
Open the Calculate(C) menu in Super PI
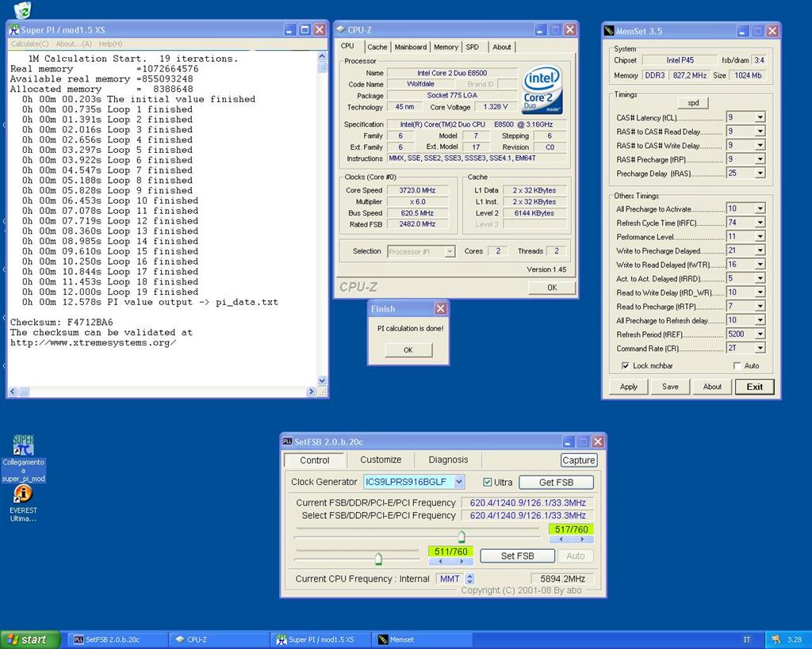point(29,44)
